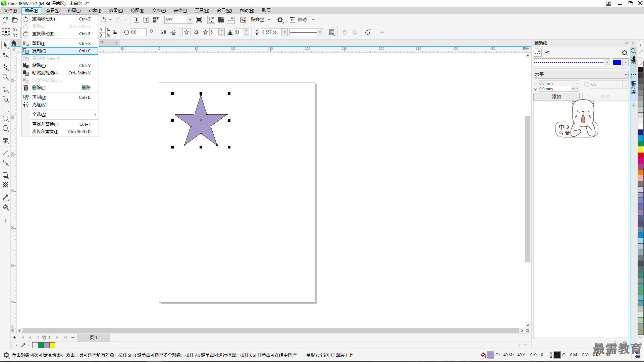This screenshot has height=362, width=644.
Task: Select the Zoom tool in toolbox
Action: (5, 77)
